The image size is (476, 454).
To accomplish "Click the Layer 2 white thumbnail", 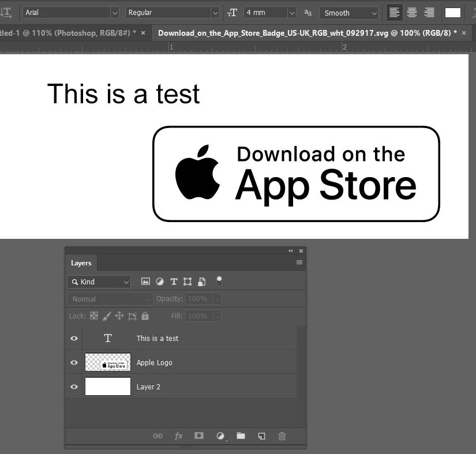I will point(108,387).
